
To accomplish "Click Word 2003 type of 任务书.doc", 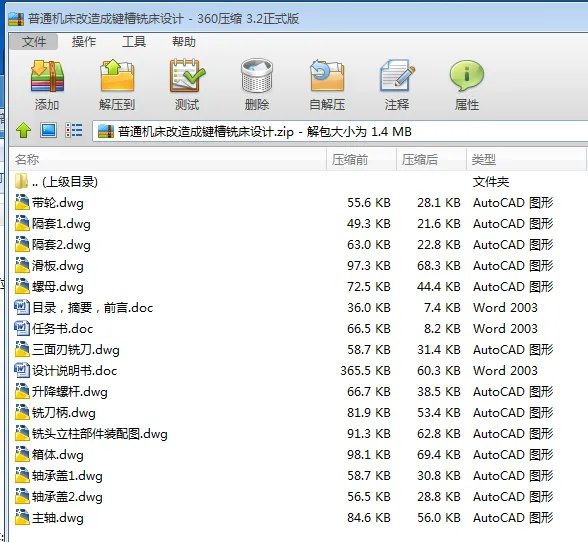I will coord(505,329).
